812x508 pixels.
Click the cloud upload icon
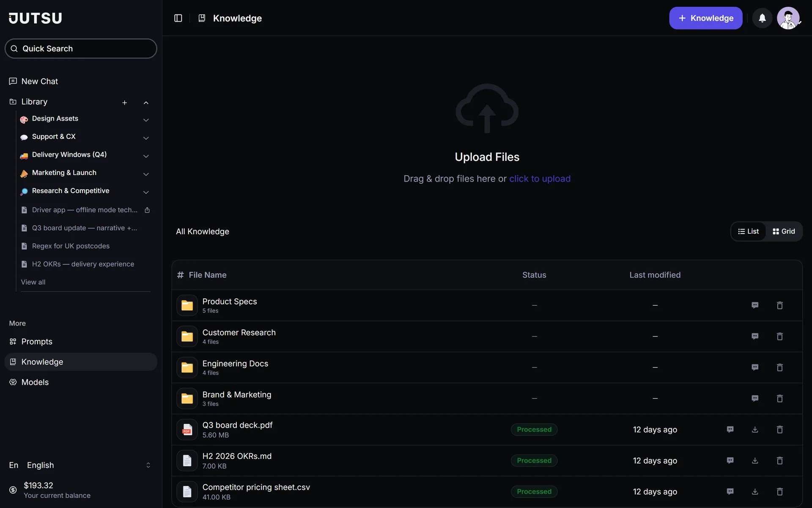tap(487, 108)
